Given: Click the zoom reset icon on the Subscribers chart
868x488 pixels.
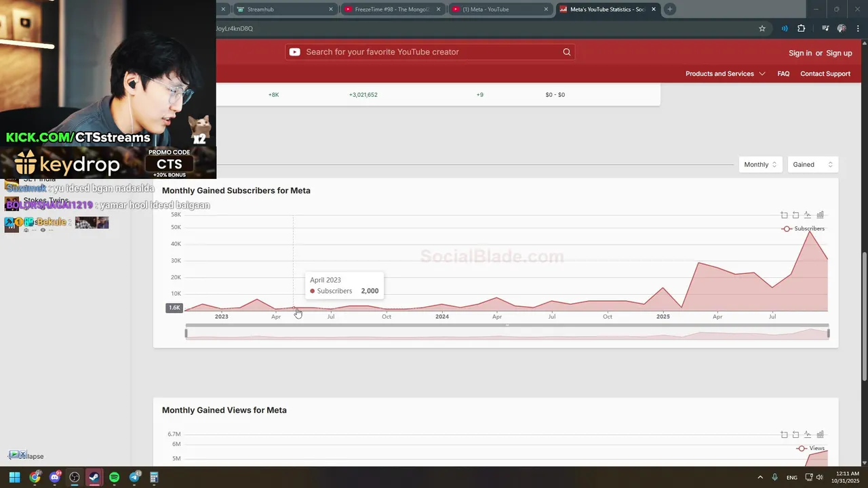Looking at the screenshot, I should 795,215.
